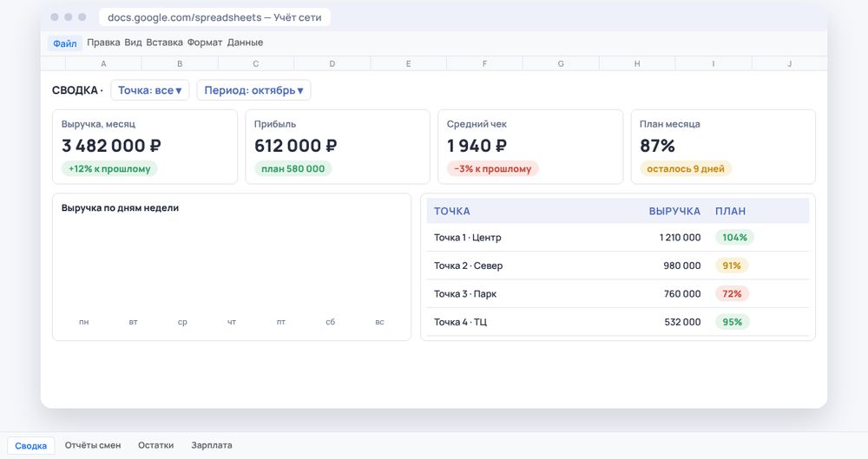This screenshot has height=459, width=868.
Task: Click the 87% monthly plan value
Action: click(x=657, y=146)
